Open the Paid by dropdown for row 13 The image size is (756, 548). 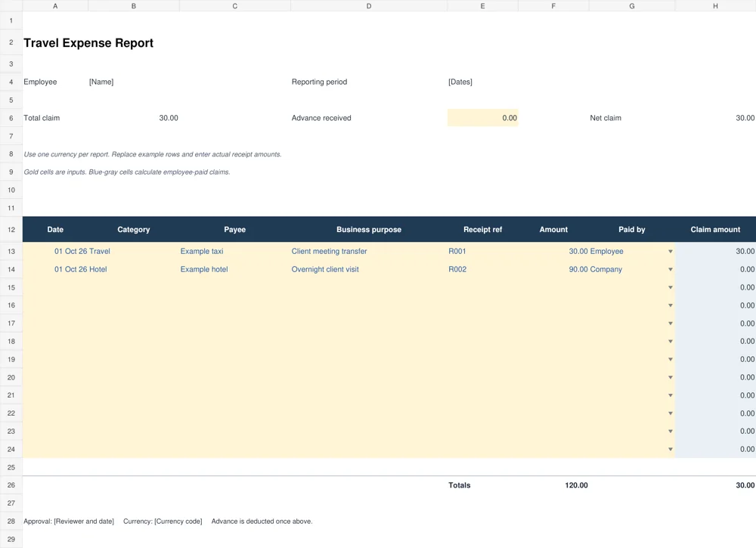670,252
